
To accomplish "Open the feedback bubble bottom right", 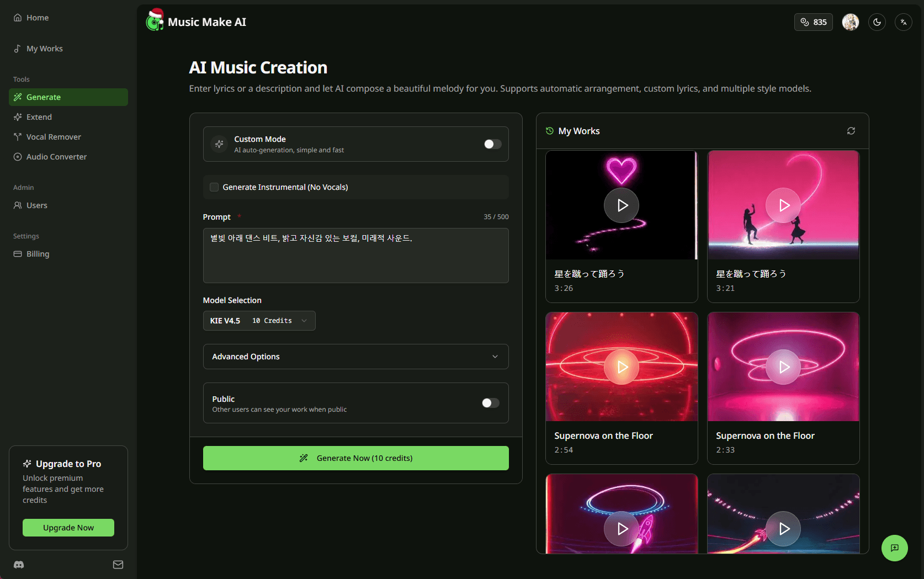I will (895, 548).
